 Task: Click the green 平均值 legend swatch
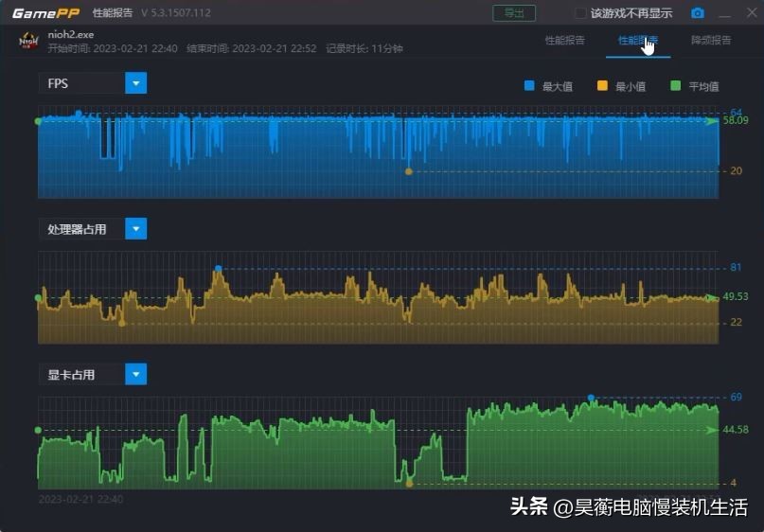675,86
